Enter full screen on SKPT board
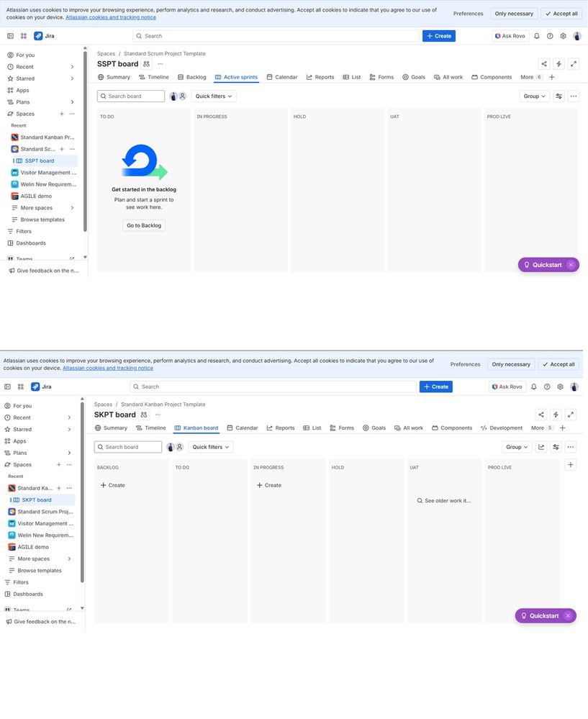Screen dimensions: 588x719 pyautogui.click(x=571, y=415)
